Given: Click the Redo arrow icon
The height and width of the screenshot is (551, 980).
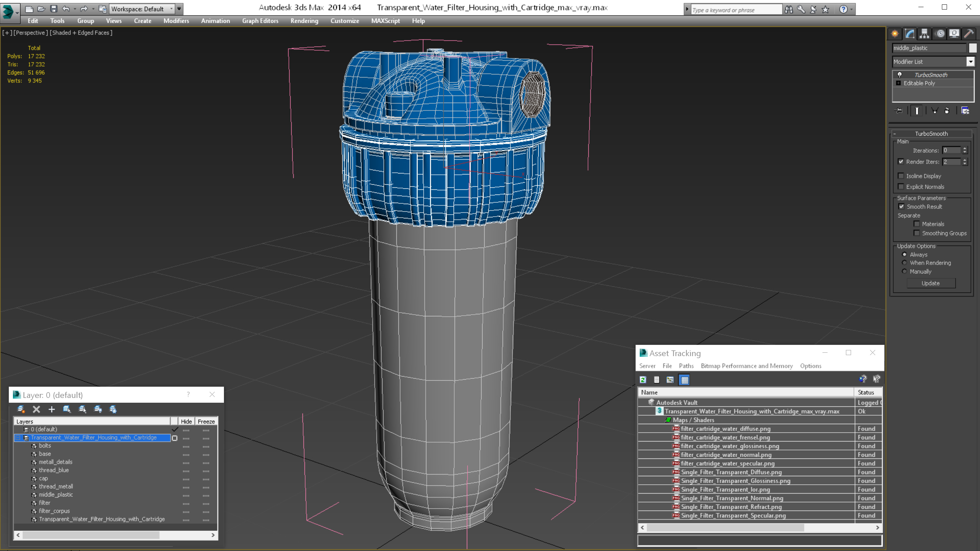Looking at the screenshot, I should pyautogui.click(x=84, y=9).
